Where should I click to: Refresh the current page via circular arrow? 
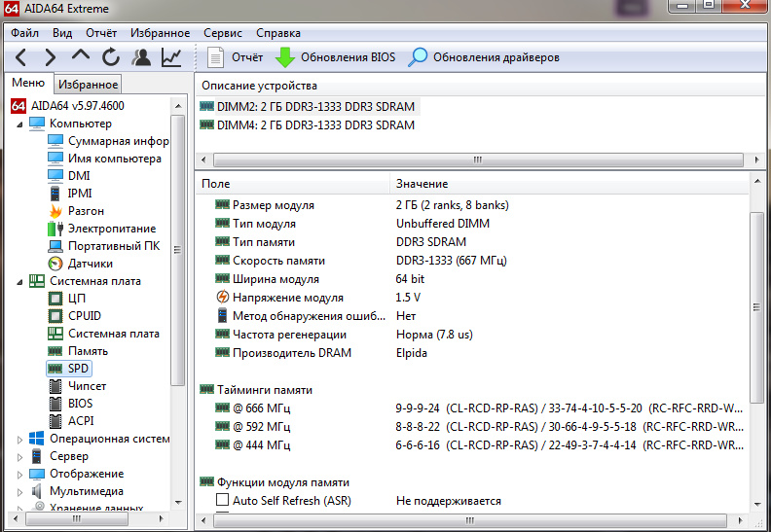[111, 57]
